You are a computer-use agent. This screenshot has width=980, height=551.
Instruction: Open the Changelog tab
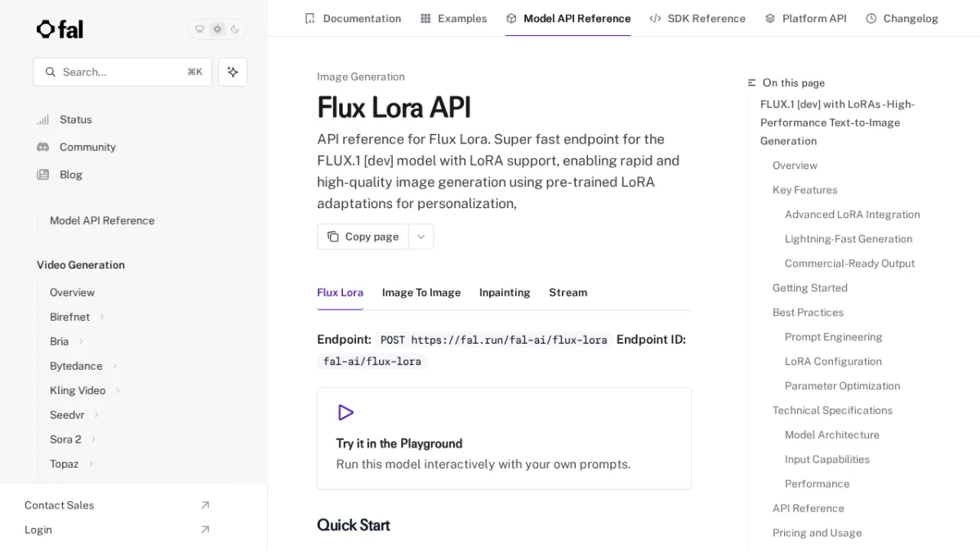point(902,18)
